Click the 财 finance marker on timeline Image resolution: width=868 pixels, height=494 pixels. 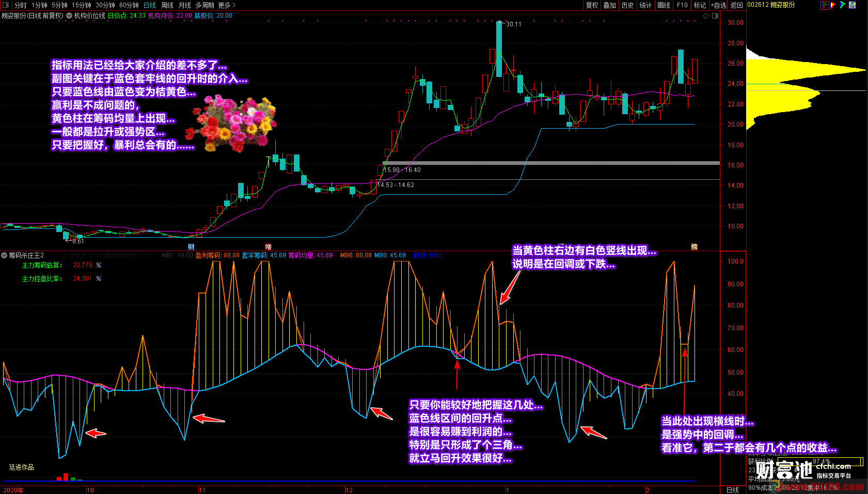point(192,247)
